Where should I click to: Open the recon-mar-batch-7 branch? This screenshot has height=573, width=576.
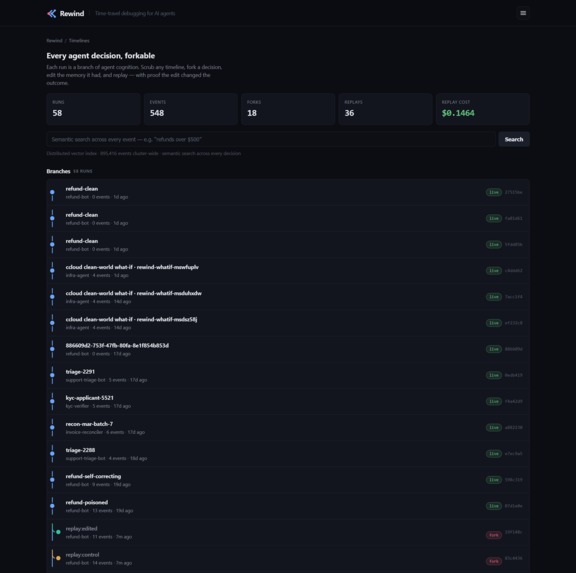pyautogui.click(x=288, y=428)
